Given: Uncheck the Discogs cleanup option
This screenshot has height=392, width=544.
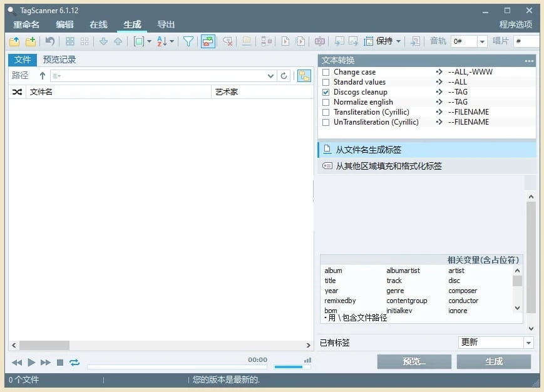Looking at the screenshot, I should pos(326,92).
